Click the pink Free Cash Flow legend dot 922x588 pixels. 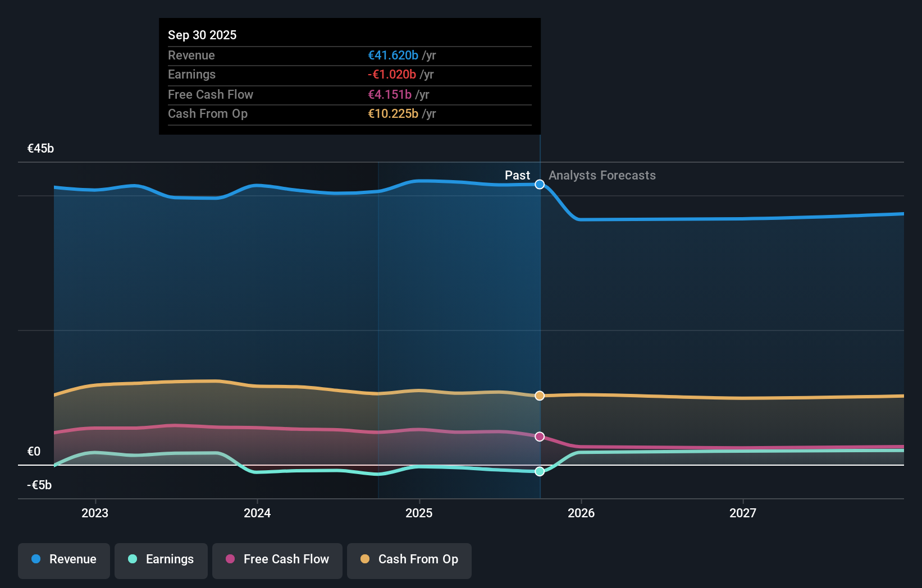click(x=230, y=559)
